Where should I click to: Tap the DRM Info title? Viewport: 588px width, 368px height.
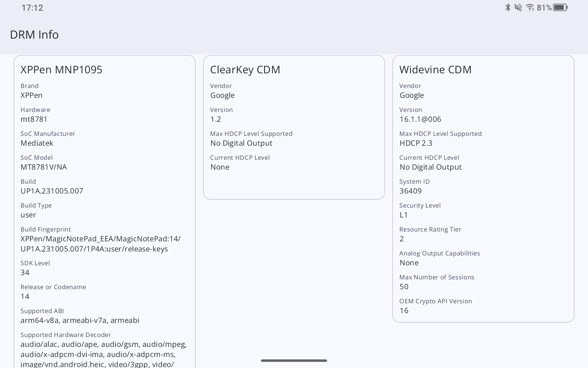tap(34, 35)
